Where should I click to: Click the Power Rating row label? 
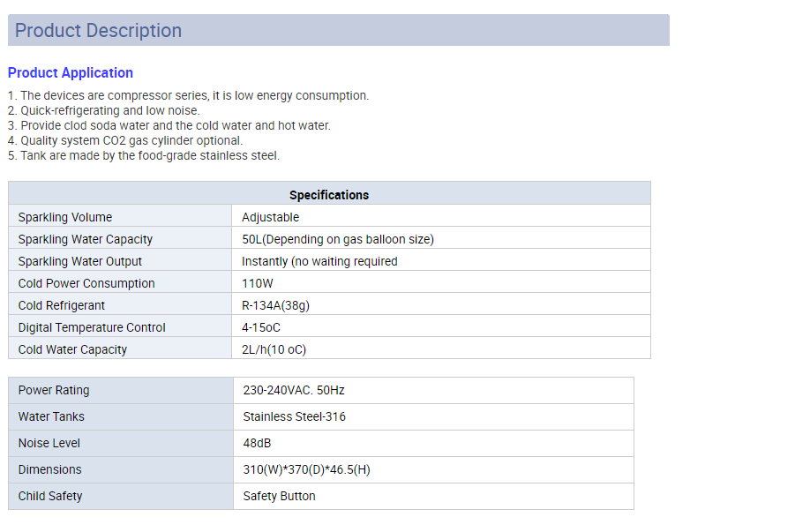click(54, 390)
